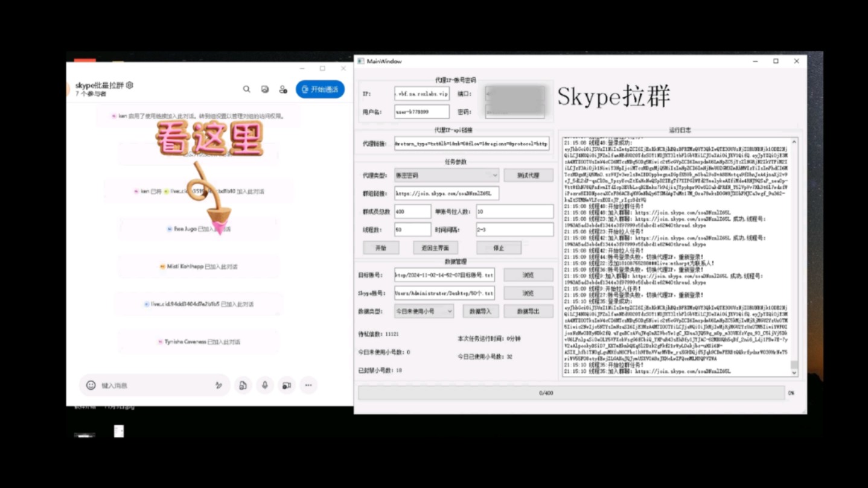Click the Skype拉群 heading

(614, 97)
